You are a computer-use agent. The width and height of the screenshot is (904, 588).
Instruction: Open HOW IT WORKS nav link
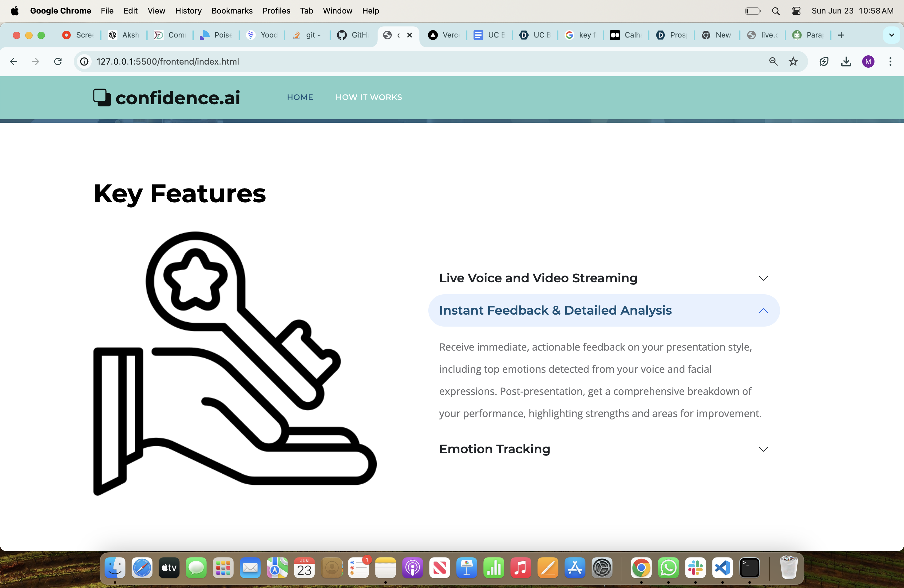(368, 97)
